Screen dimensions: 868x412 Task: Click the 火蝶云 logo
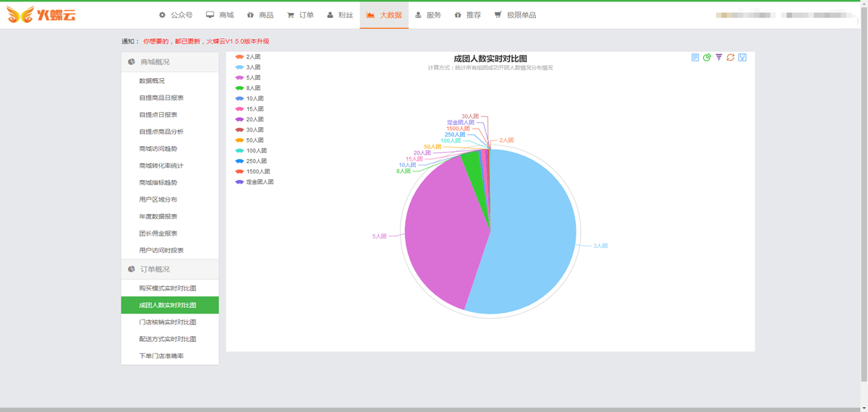[x=41, y=14]
